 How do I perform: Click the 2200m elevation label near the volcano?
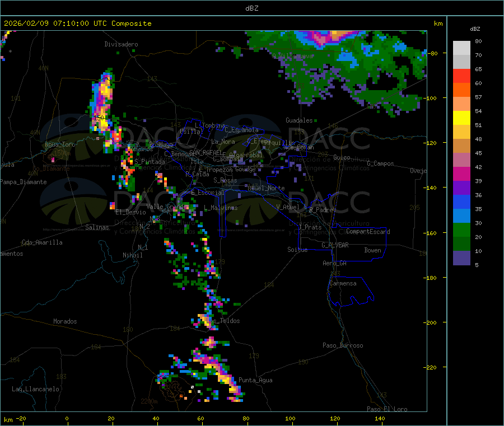click(149, 401)
